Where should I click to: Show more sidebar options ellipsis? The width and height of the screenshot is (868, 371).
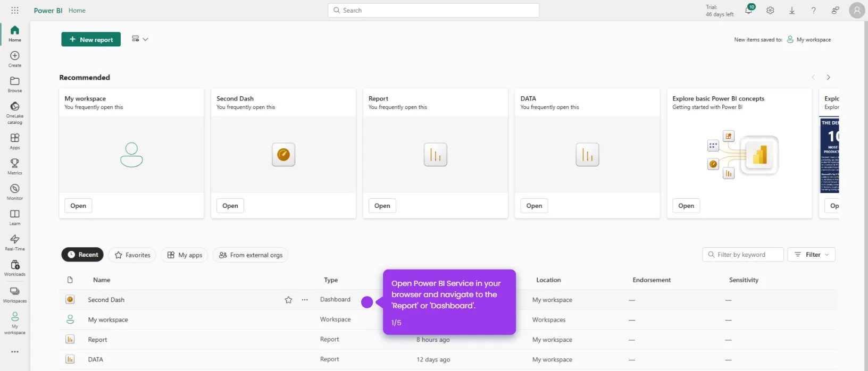tap(15, 352)
